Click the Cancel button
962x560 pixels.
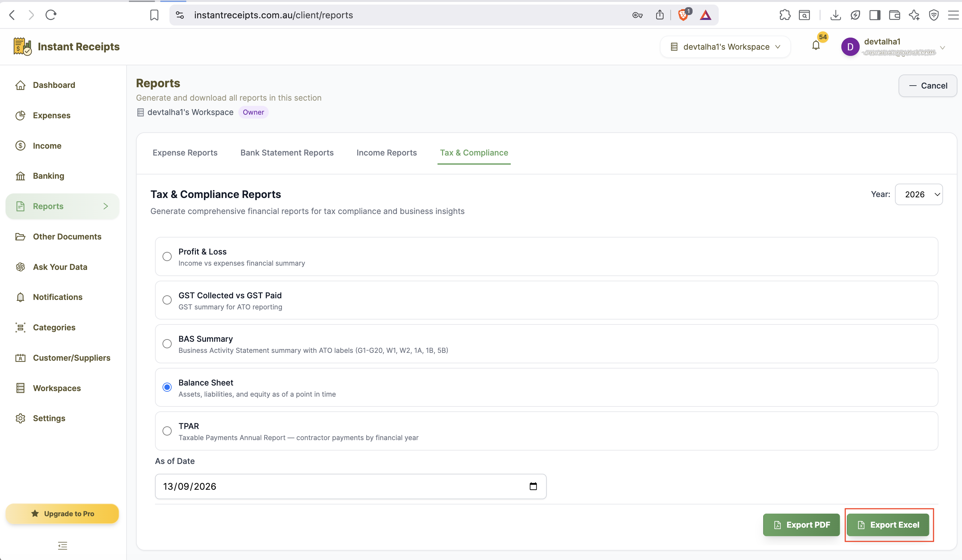pos(928,86)
